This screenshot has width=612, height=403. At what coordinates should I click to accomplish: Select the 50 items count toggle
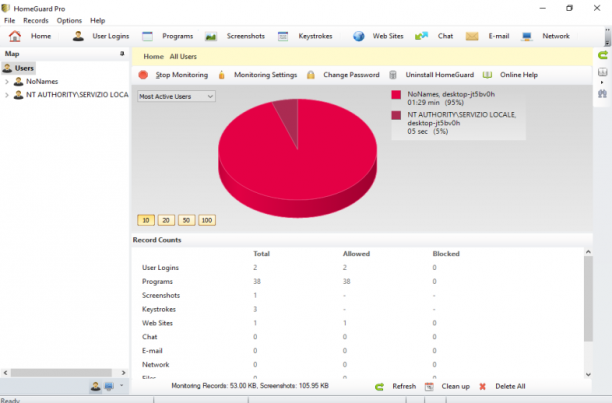point(187,220)
